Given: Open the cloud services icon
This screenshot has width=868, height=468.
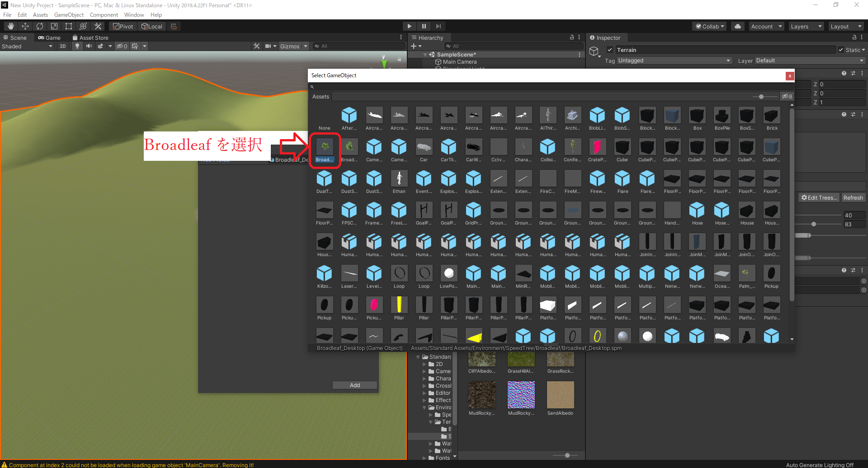Looking at the screenshot, I should click(x=738, y=26).
